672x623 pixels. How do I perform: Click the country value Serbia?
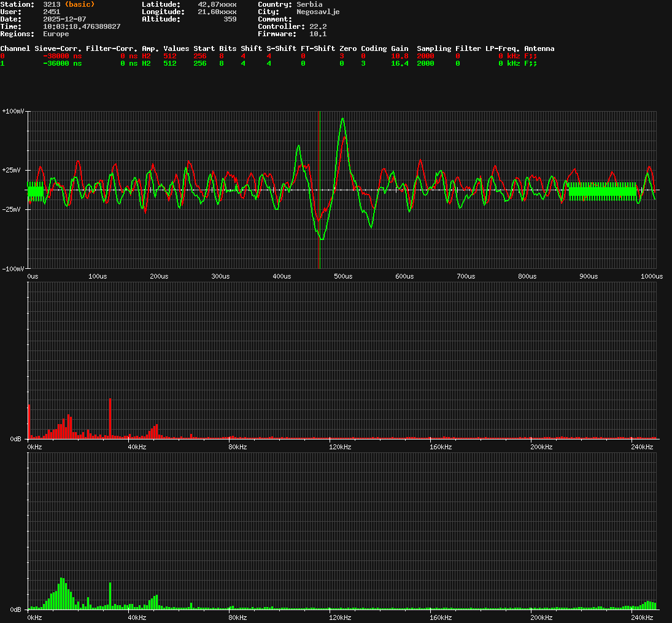[309, 4]
